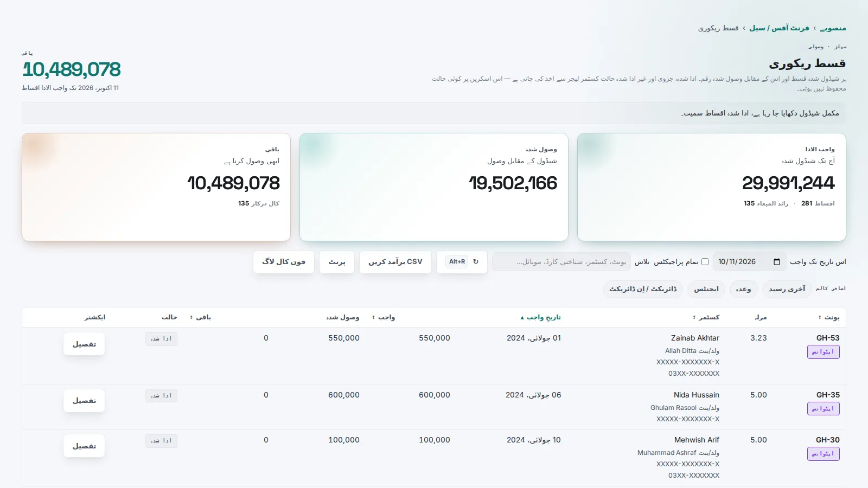Image resolution: width=868 pixels, height=488 pixels.
Task: Open the منصوبے breadcrumb link
Action: [x=833, y=28]
